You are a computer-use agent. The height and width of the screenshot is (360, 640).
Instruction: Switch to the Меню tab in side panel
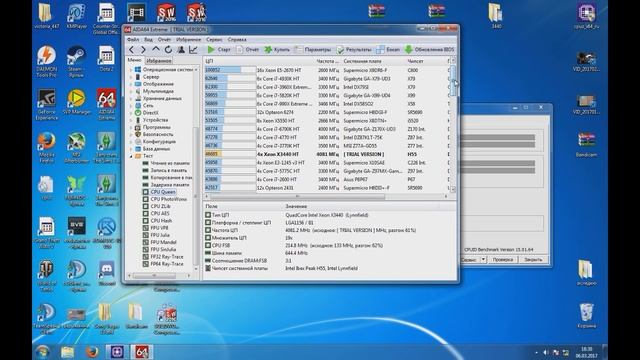click(134, 60)
